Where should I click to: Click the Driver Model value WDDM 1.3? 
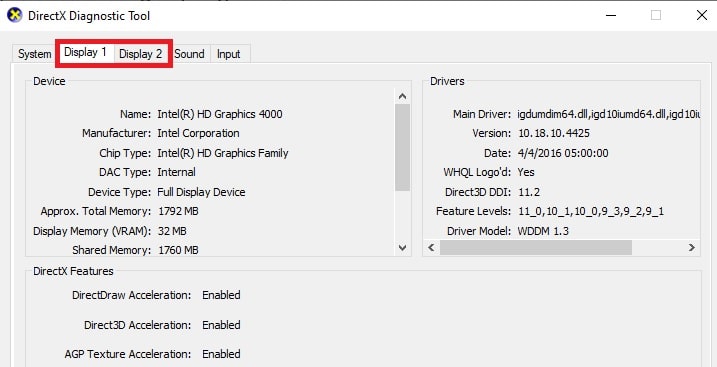(x=543, y=231)
